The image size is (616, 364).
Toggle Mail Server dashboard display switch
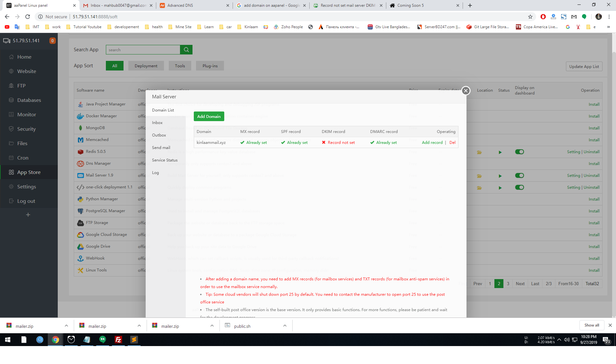(x=519, y=176)
